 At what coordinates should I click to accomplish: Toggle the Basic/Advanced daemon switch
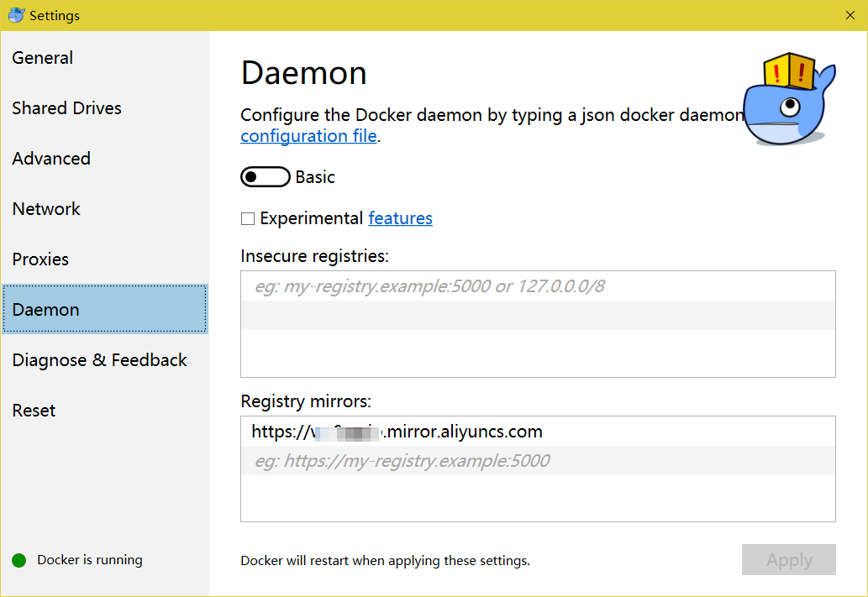pyautogui.click(x=266, y=177)
